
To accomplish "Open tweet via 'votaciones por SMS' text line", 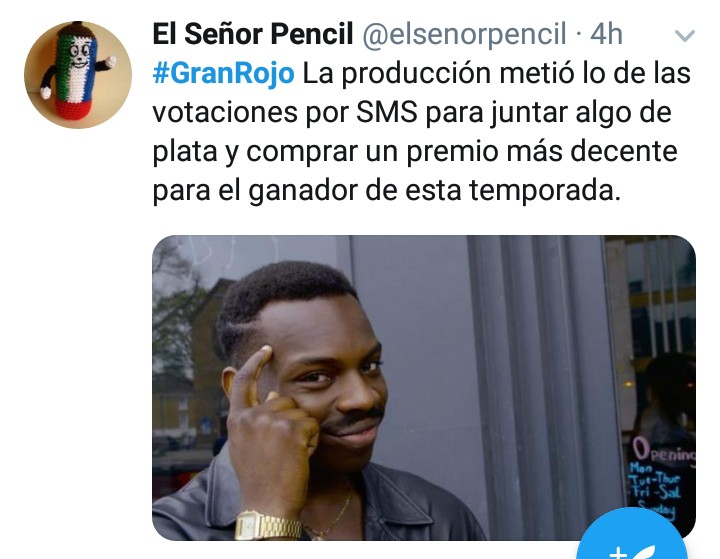I will [x=285, y=112].
